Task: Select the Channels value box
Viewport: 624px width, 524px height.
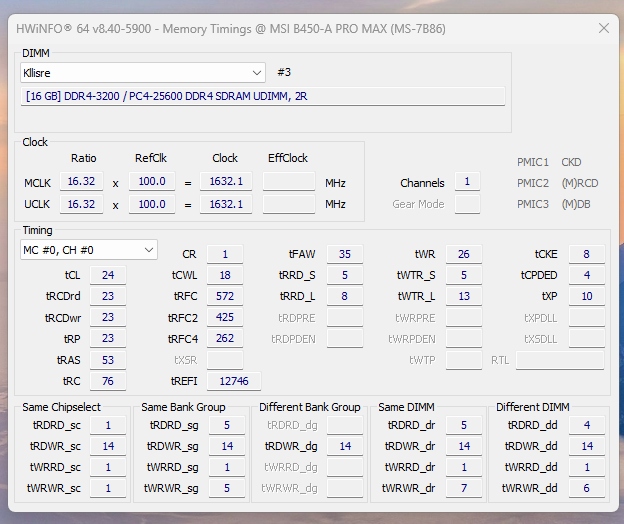Action: coord(466,182)
